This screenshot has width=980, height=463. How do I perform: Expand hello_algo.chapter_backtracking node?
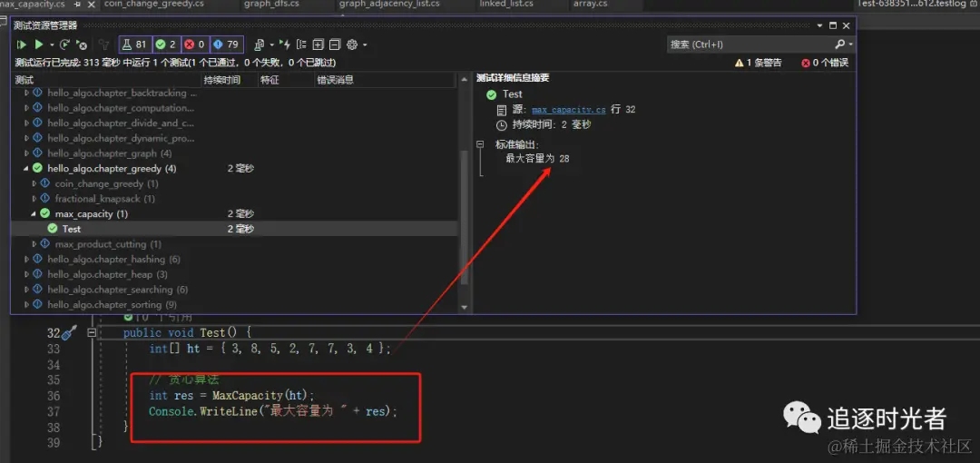tap(26, 93)
